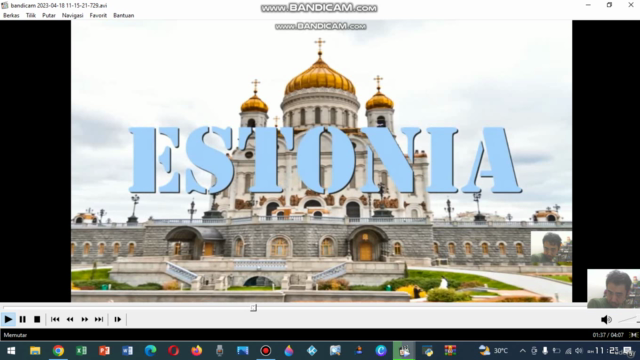Step forward one frame

[x=118, y=319]
